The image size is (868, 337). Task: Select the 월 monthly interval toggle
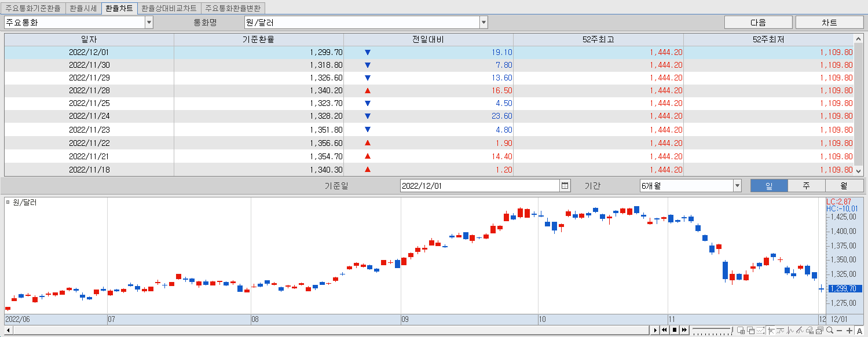pos(844,186)
